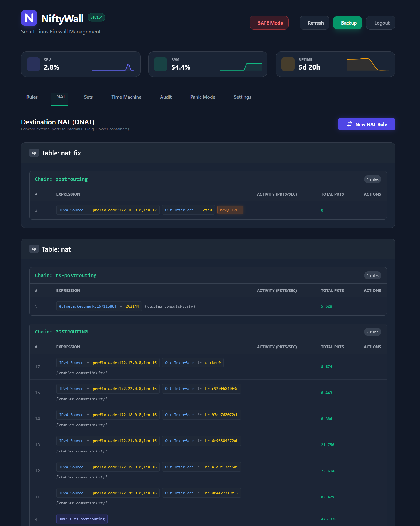Click the br-97ae768072cb interface expression
This screenshot has height=526, width=420.
[202, 415]
